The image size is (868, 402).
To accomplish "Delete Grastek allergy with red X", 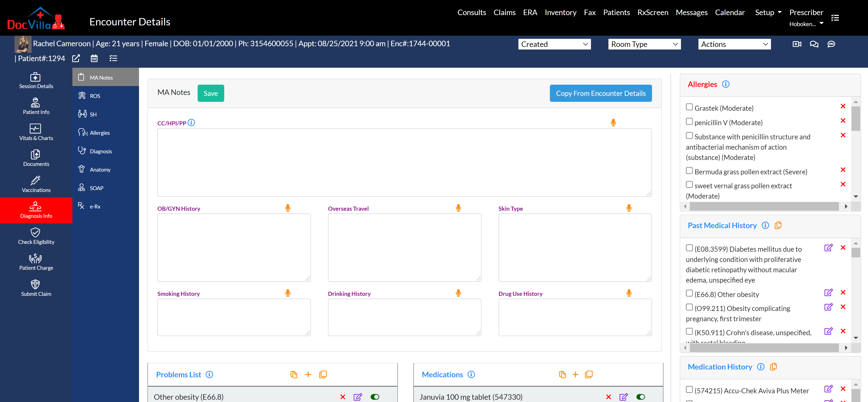I will [843, 106].
